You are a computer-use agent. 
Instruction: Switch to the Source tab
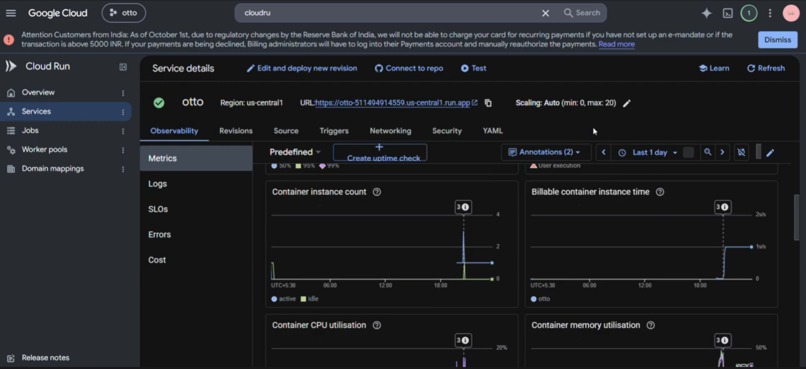click(286, 131)
